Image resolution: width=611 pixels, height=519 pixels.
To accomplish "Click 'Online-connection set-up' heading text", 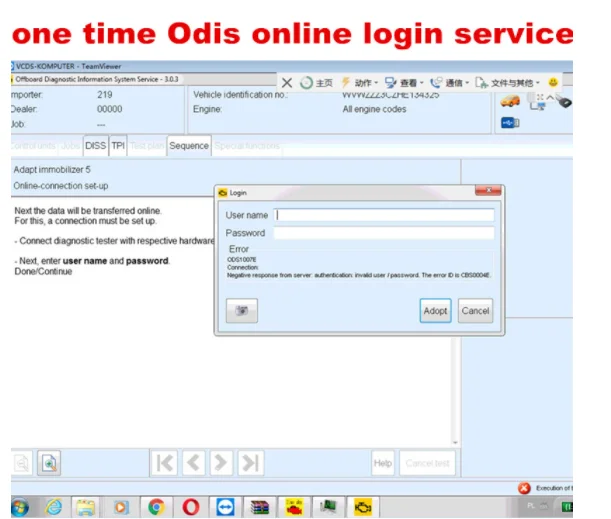I will click(x=61, y=186).
